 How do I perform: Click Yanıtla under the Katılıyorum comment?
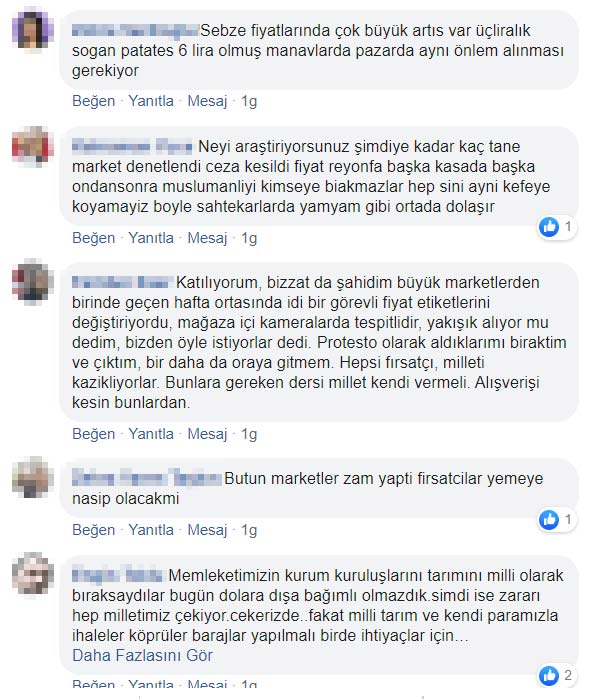tap(151, 434)
